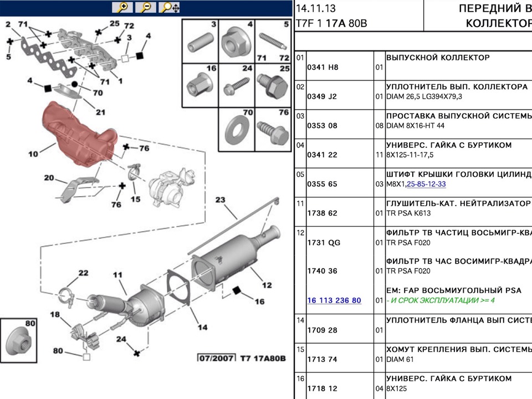This screenshot has width=532, height=399.
Task: Click callout number 1 below exhaust manifold
Action: pyautogui.click(x=120, y=81)
